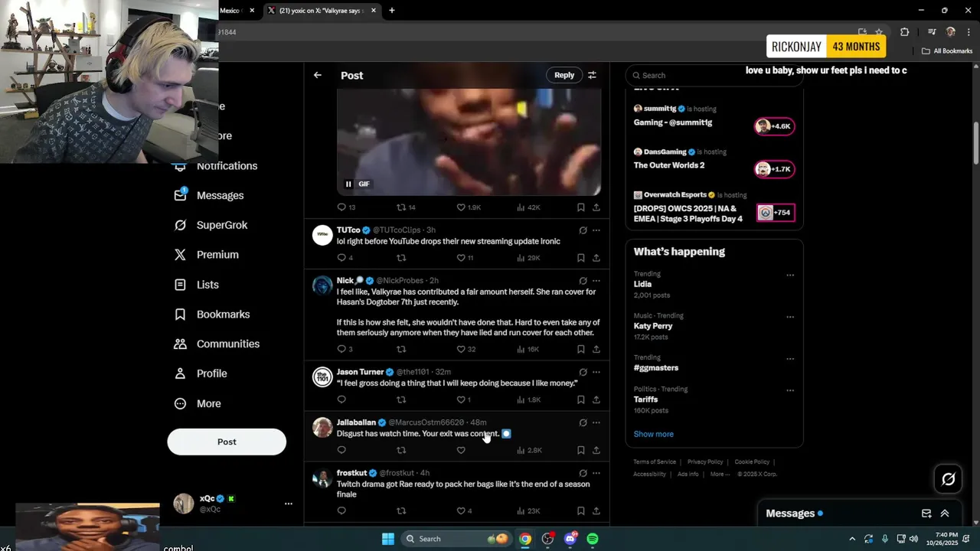Open the All Bookmarks folder
Viewport: 980px width, 551px height.
(x=947, y=51)
